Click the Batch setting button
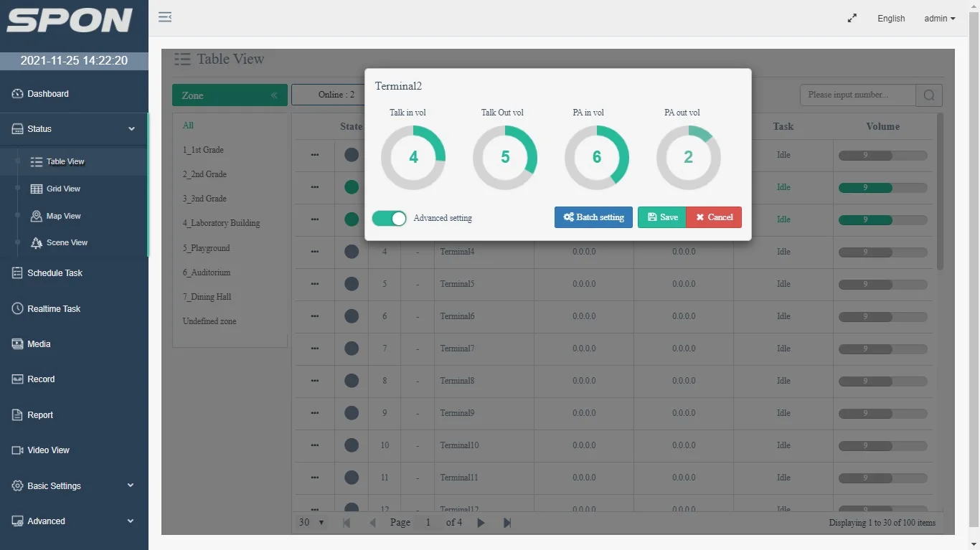This screenshot has height=550, width=980. (593, 217)
